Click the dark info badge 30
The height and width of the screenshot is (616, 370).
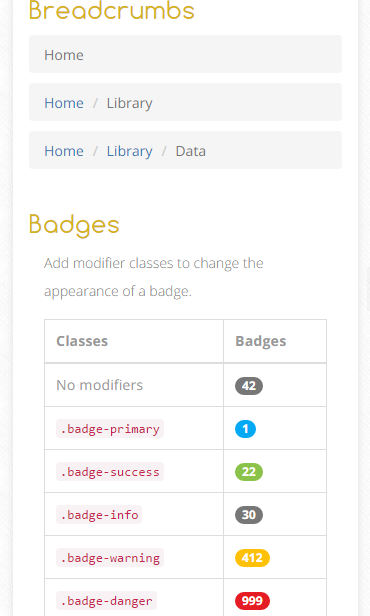249,515
